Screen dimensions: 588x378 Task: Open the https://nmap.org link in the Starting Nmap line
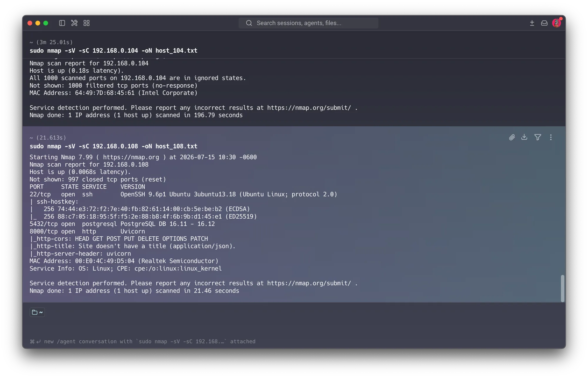pos(131,157)
